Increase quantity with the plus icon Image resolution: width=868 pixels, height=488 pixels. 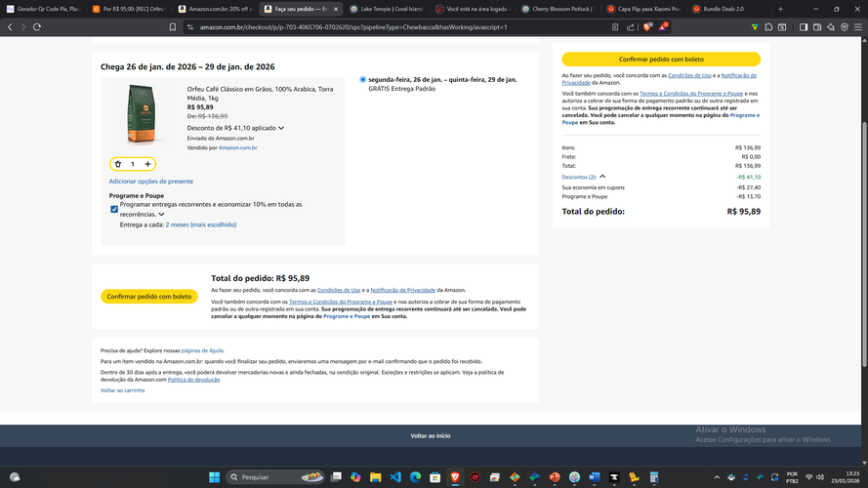147,164
